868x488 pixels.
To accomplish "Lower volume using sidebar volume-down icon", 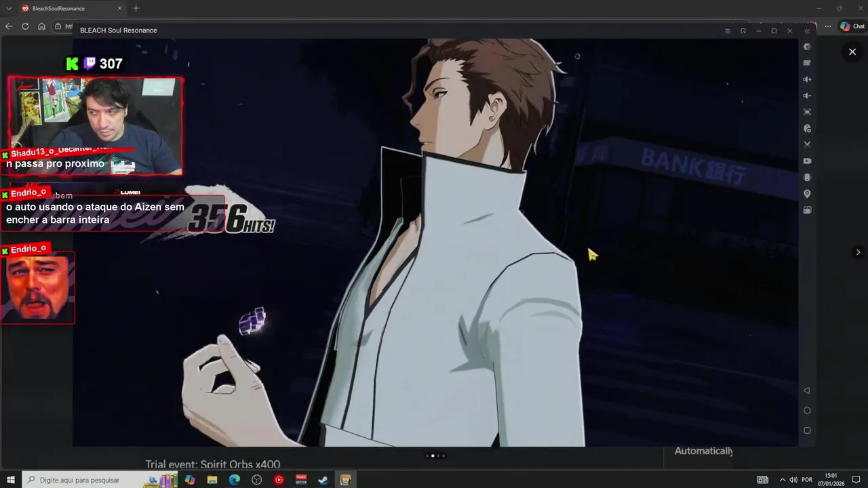I will (807, 96).
